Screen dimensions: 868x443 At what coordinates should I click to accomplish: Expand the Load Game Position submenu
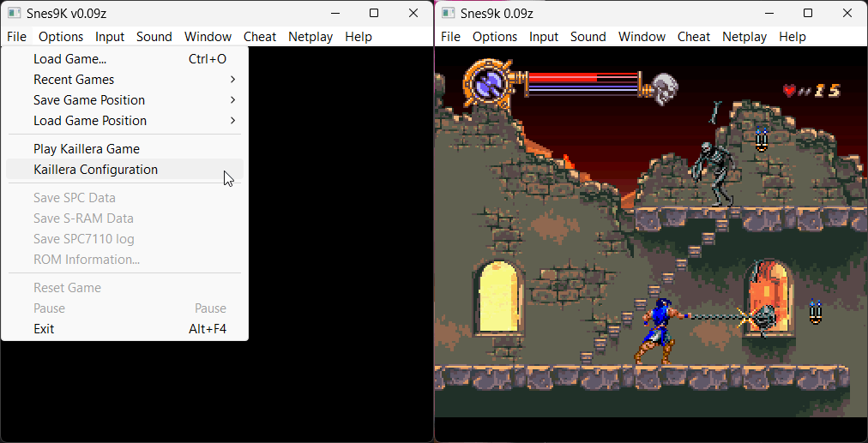[124, 121]
